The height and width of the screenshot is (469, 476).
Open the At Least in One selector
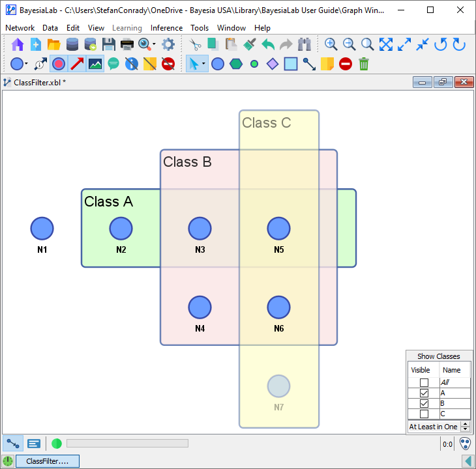(x=465, y=427)
